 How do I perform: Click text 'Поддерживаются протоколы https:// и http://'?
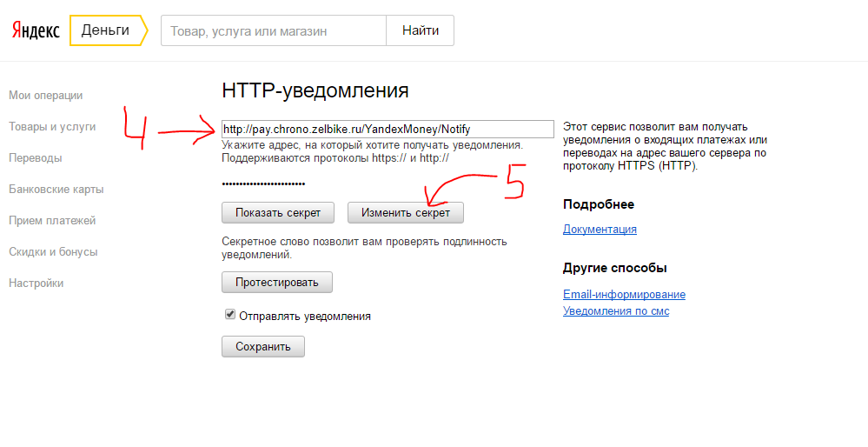[335, 158]
